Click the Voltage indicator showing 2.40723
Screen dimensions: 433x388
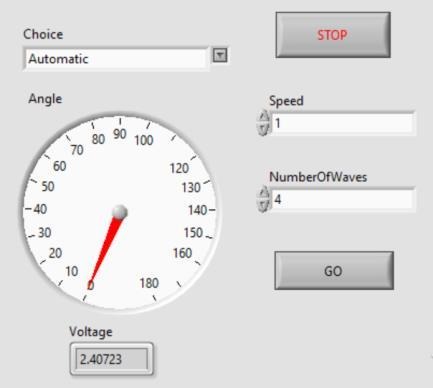(x=112, y=359)
